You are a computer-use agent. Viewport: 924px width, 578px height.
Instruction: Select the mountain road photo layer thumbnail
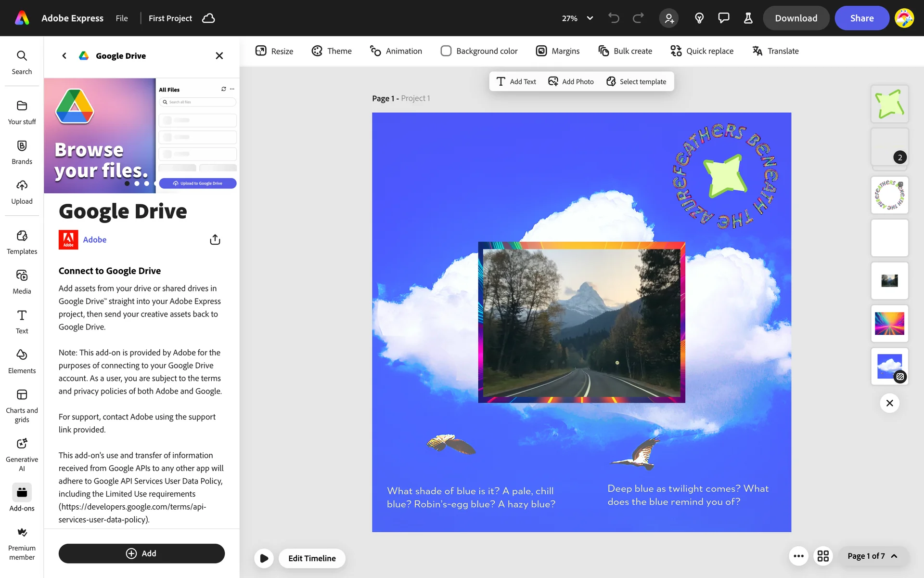[889, 281]
